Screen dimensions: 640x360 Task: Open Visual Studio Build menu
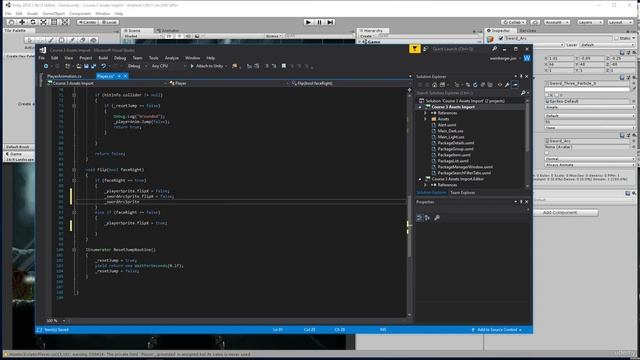click(x=103, y=58)
